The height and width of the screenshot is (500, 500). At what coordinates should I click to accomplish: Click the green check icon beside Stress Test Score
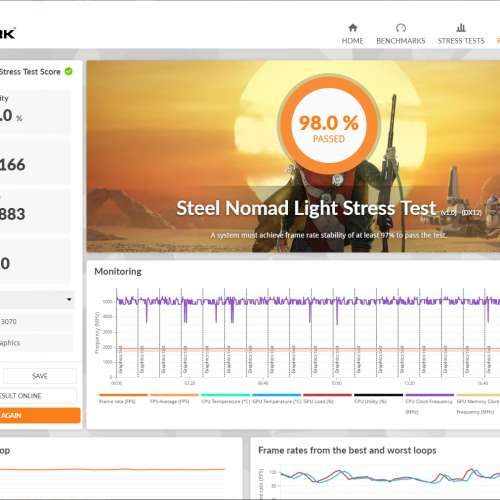point(69,71)
